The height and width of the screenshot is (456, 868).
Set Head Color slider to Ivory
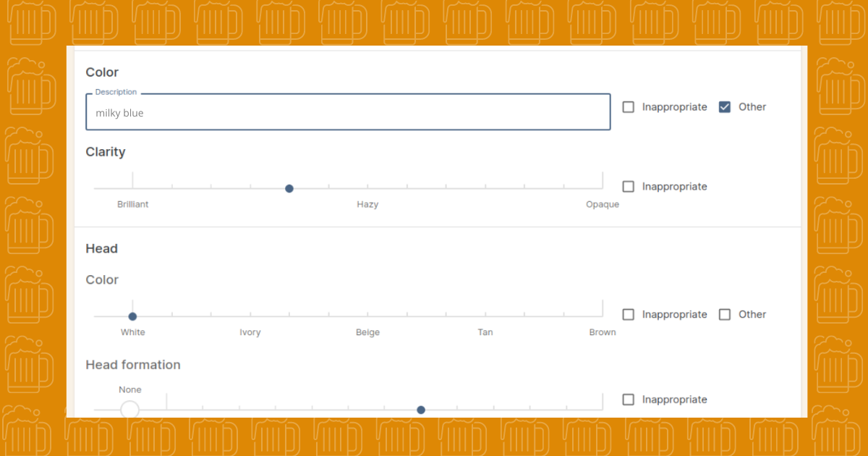[x=250, y=316]
